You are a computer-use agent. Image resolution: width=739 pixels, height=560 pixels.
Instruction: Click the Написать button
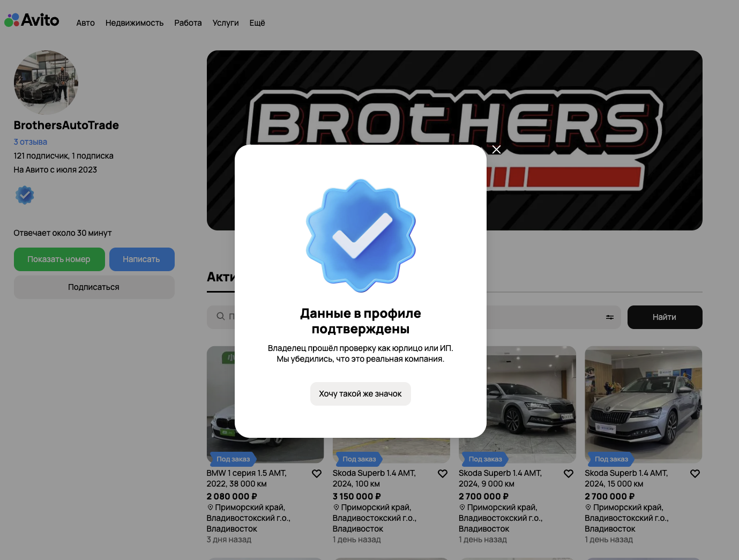[x=141, y=259]
